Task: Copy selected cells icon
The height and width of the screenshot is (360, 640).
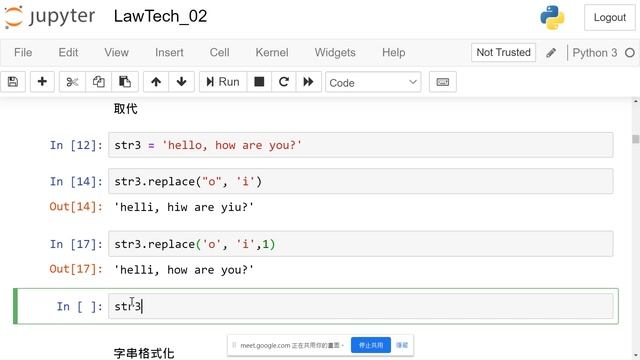Action: point(98,82)
